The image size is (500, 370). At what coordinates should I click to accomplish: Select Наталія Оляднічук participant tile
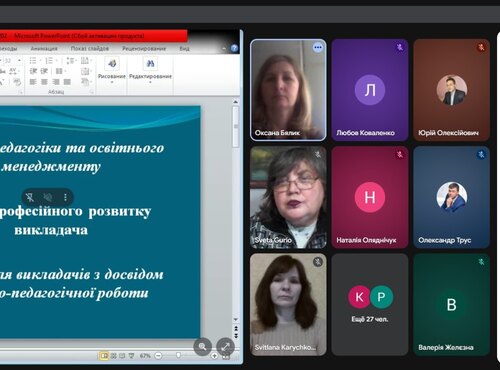370,197
